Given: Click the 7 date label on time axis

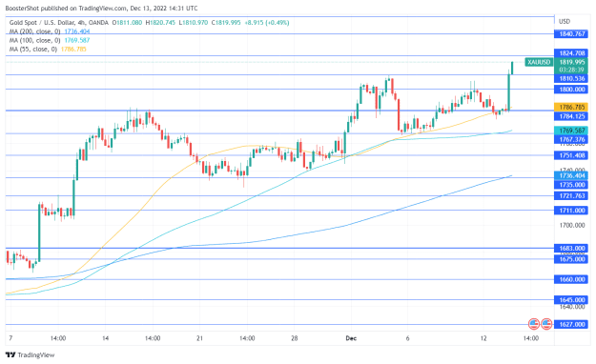Looking at the screenshot, I should (10, 338).
